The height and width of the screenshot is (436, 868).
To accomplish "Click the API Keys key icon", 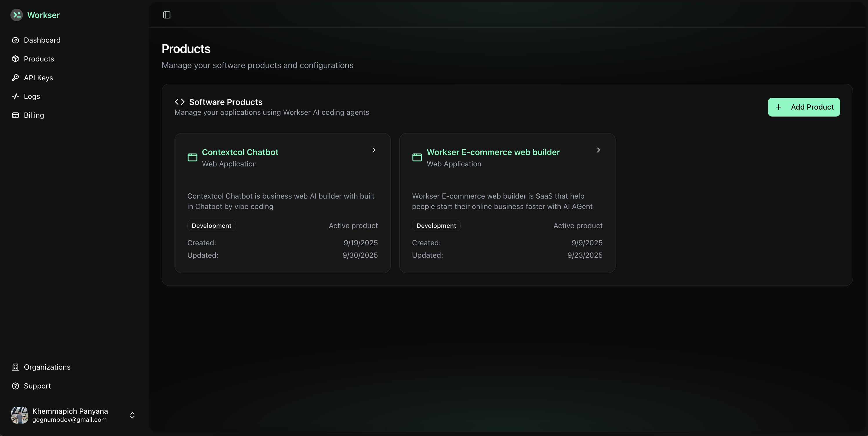I will click(x=16, y=77).
